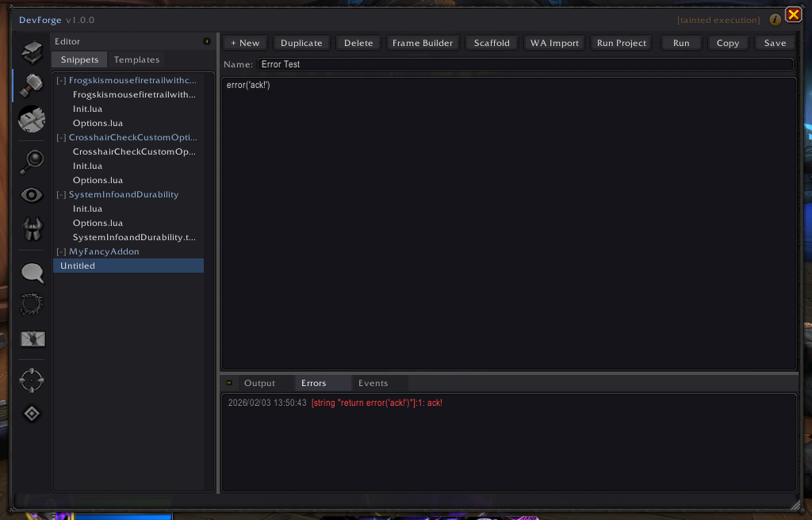Select the targeting reticle sidebar icon
This screenshot has width=812, height=520.
31,380
